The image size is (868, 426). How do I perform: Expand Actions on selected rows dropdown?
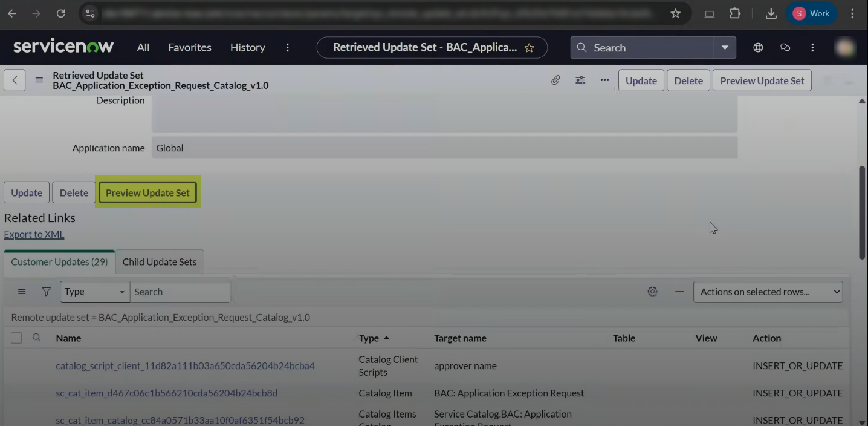[x=768, y=292]
